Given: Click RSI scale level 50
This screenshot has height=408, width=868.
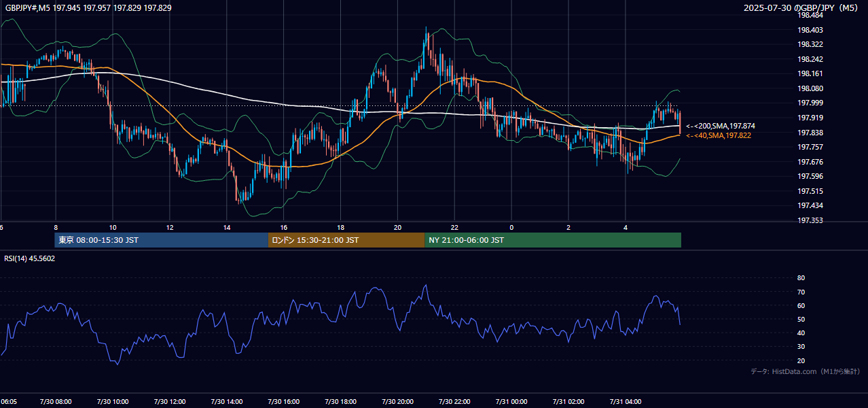Looking at the screenshot, I should tap(801, 319).
